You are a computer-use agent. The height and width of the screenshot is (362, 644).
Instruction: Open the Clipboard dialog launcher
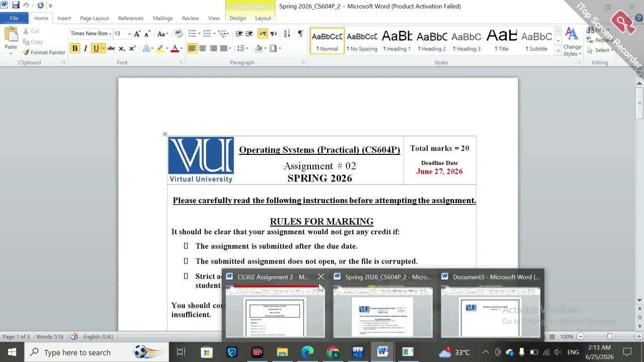pyautogui.click(x=63, y=62)
